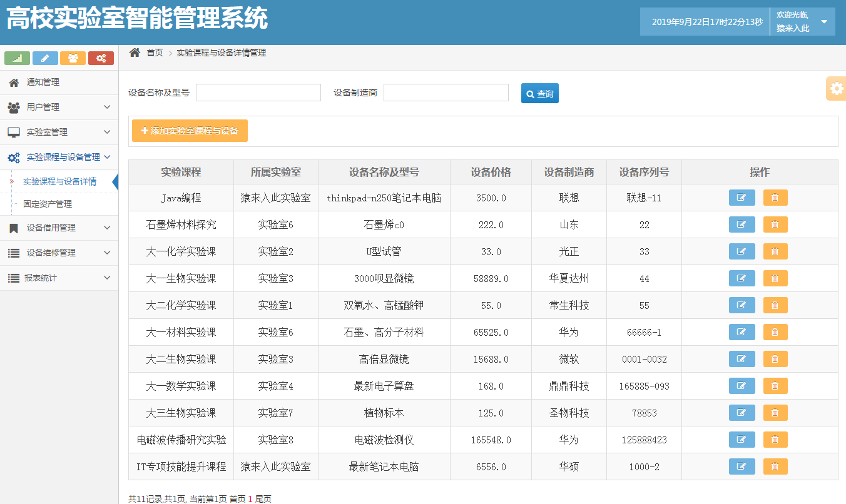Delete the 大二化学实验课 row
Screen dimensions: 846x504
(775, 305)
